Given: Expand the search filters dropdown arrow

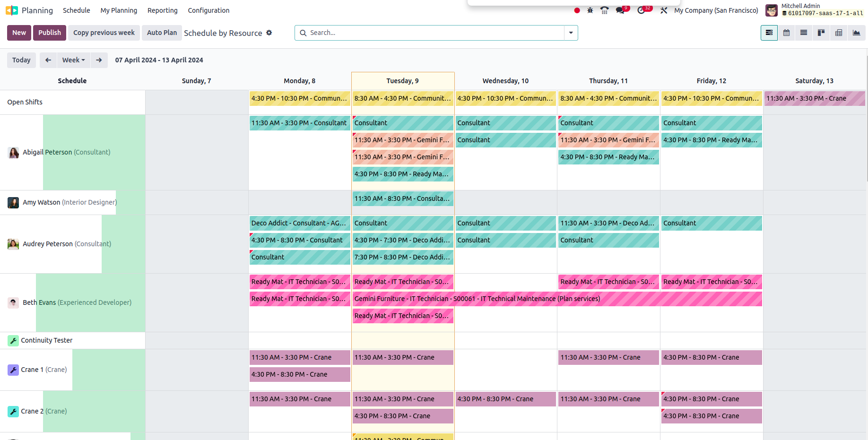Looking at the screenshot, I should (571, 33).
